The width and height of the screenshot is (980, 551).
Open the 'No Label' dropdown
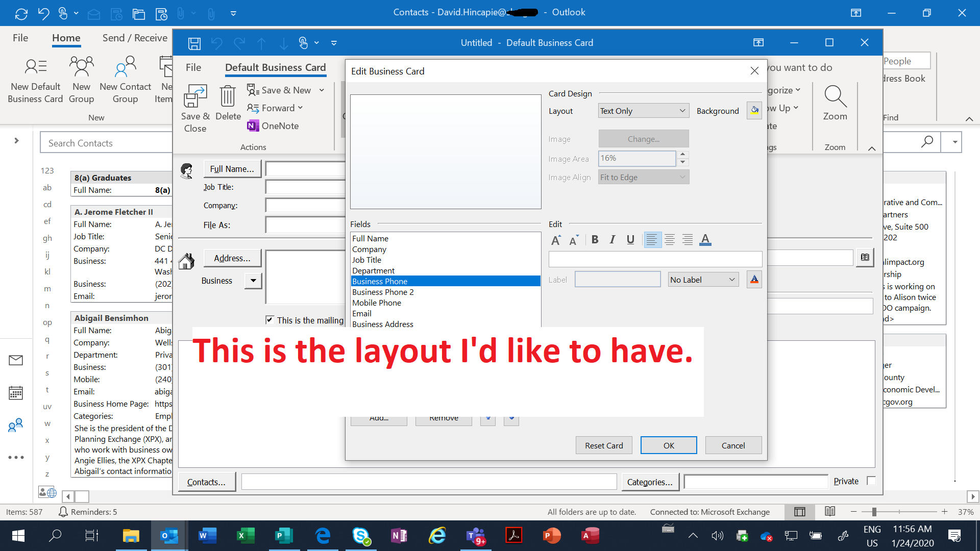[703, 280]
